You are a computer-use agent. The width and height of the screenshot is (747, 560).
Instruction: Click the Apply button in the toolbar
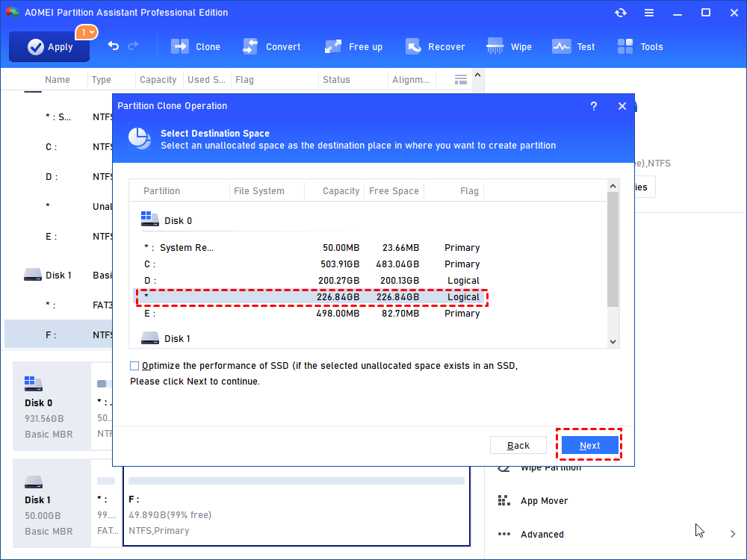tap(49, 46)
